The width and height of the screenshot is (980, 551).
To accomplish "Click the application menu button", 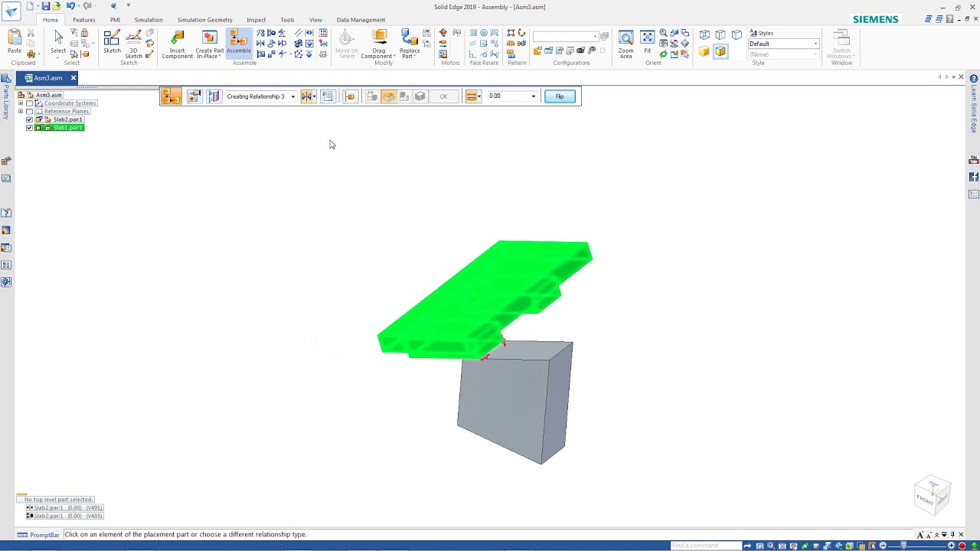I will click(11, 11).
